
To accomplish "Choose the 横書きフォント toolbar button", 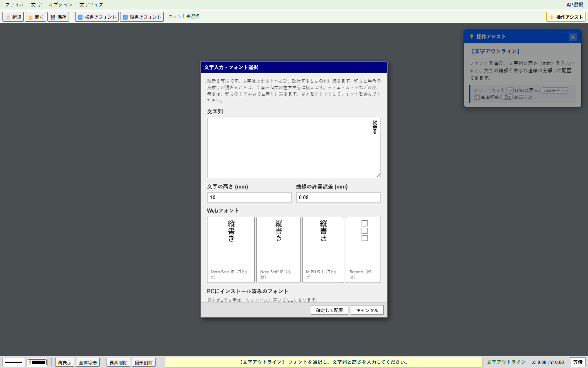I will (97, 17).
